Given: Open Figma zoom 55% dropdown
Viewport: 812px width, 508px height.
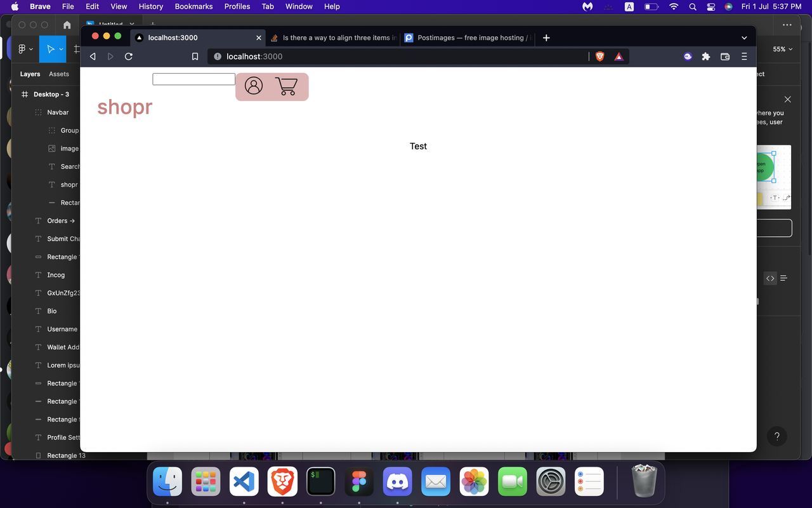Looking at the screenshot, I should pyautogui.click(x=782, y=49).
